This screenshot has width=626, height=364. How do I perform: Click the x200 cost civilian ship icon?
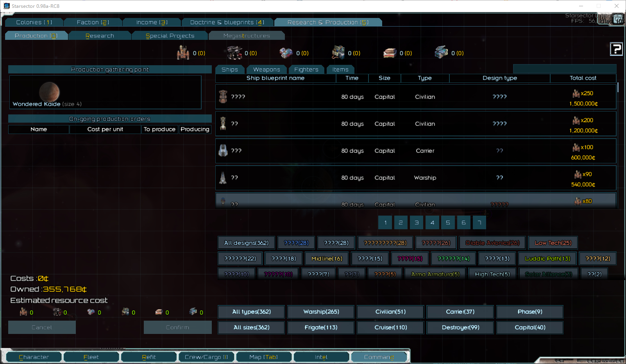(x=223, y=123)
